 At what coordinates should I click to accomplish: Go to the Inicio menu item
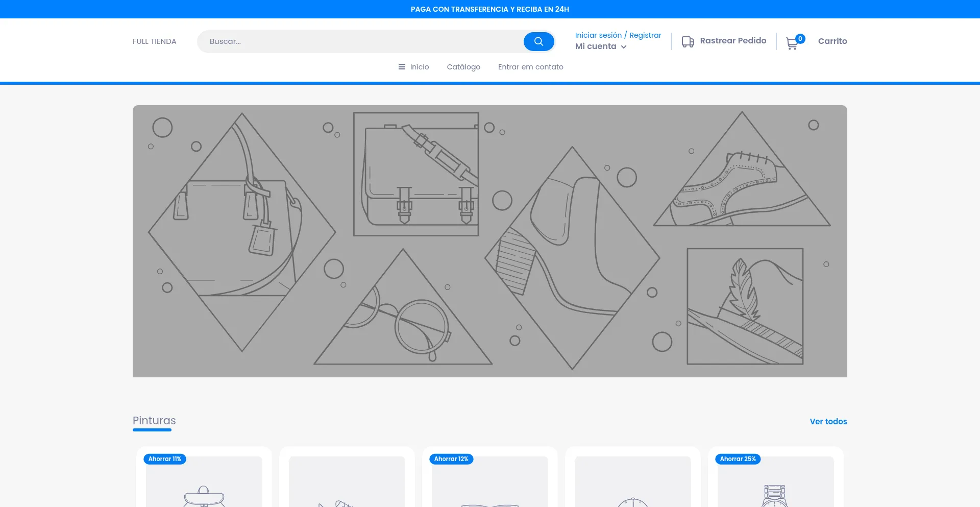pos(420,67)
